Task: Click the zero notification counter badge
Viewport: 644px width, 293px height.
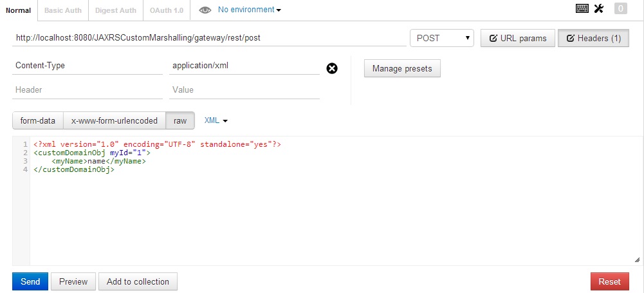Action: (620, 8)
